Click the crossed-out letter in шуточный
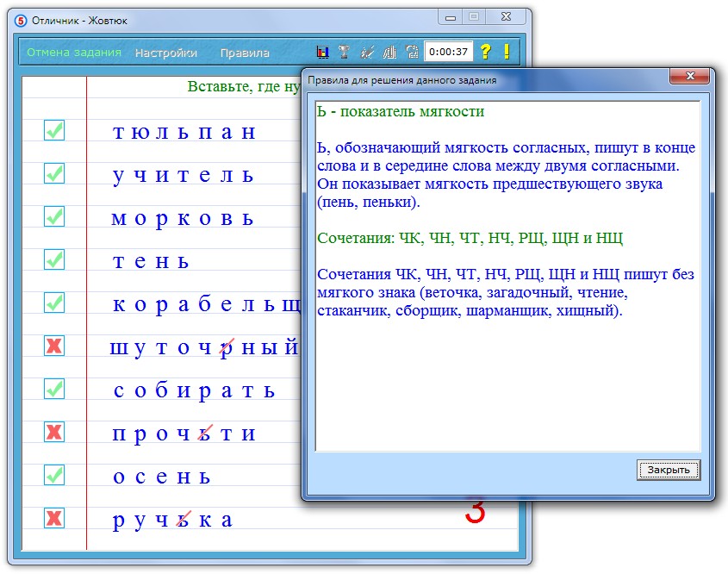The image size is (728, 574). coord(226,348)
